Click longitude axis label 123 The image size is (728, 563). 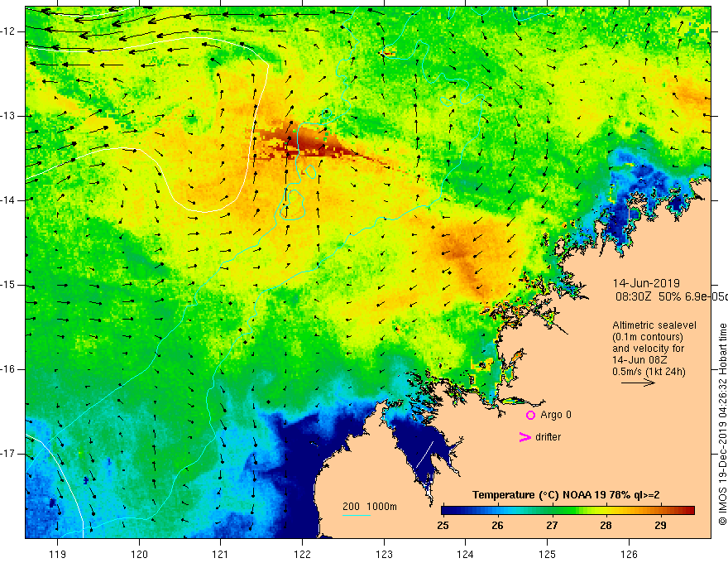pos(384,554)
